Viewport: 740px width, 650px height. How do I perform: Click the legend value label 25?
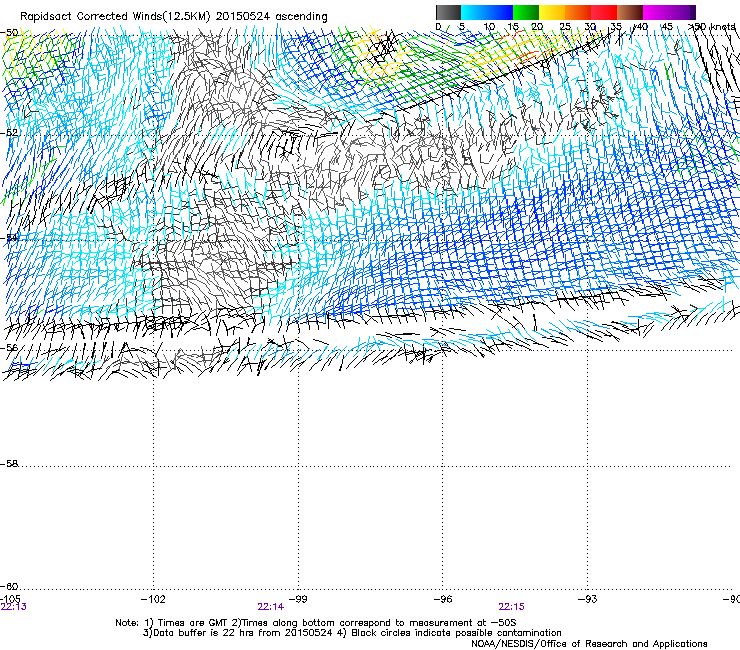(x=564, y=26)
